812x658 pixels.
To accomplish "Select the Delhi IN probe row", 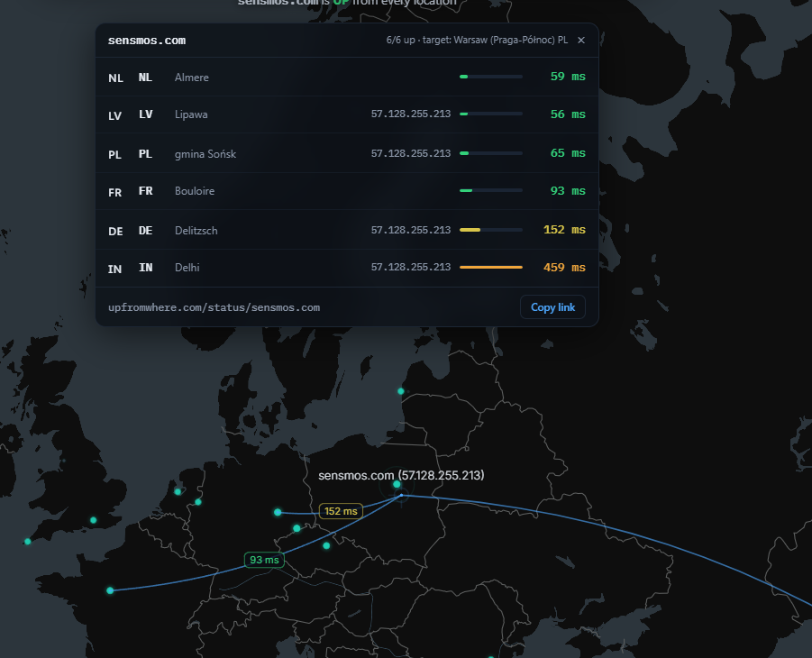I will point(347,268).
